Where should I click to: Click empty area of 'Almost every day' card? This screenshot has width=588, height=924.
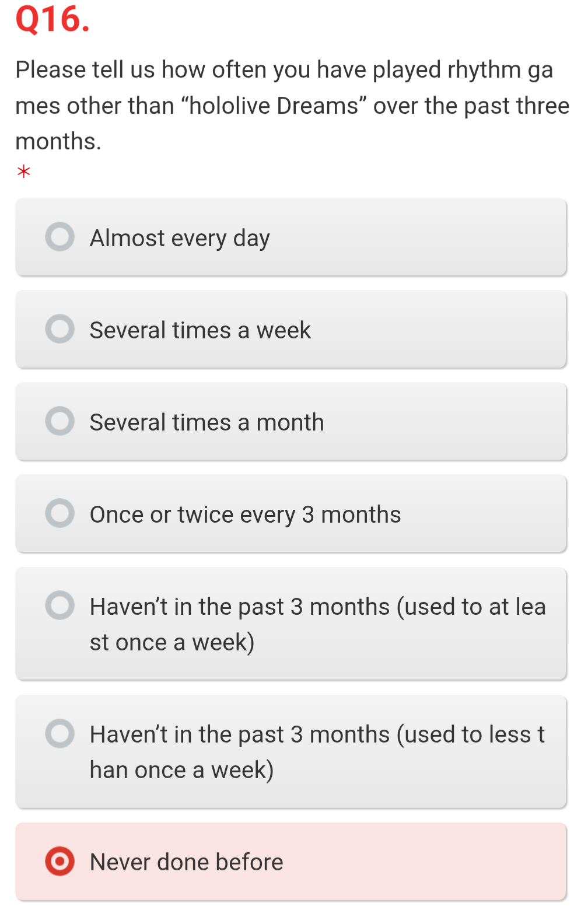[420, 237]
